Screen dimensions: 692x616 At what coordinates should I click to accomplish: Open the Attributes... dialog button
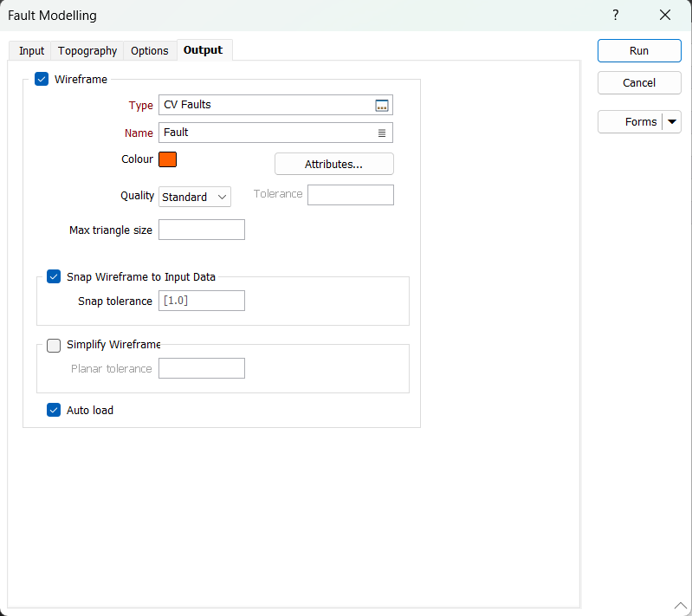[x=333, y=164]
